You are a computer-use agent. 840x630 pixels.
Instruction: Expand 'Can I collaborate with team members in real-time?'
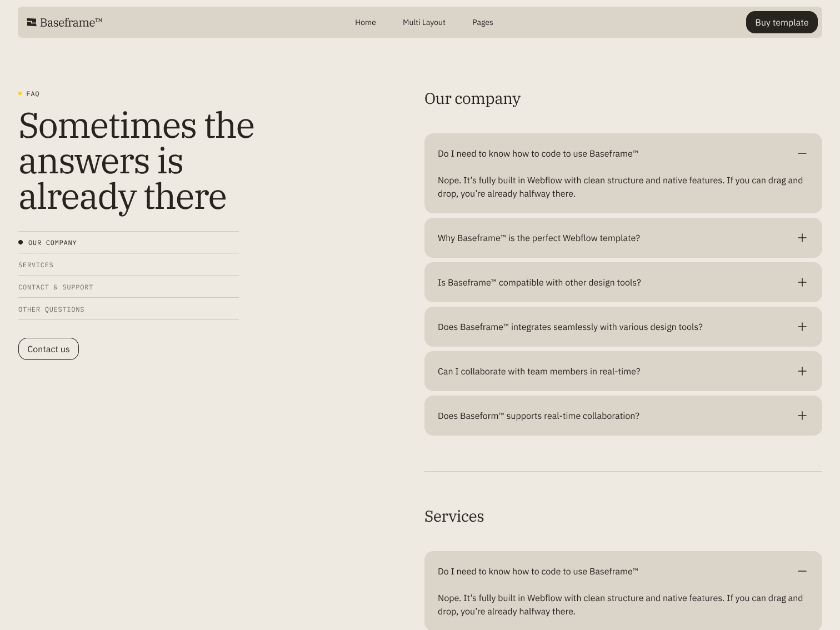pos(801,371)
